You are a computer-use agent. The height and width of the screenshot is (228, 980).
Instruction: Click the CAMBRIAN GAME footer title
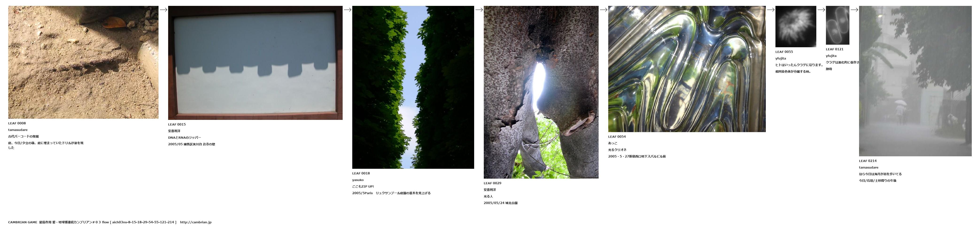pos(23,222)
